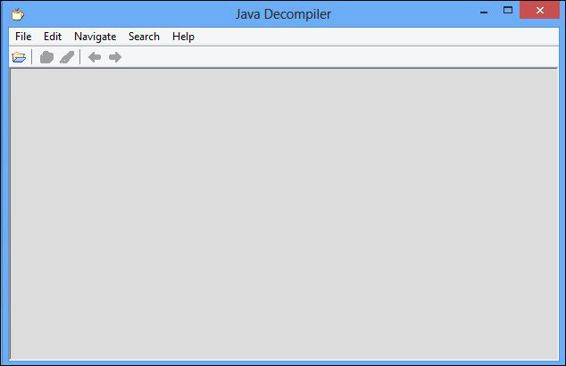Viewport: 566px width, 366px height.
Task: Open the Edit menu
Action: pyautogui.click(x=53, y=36)
